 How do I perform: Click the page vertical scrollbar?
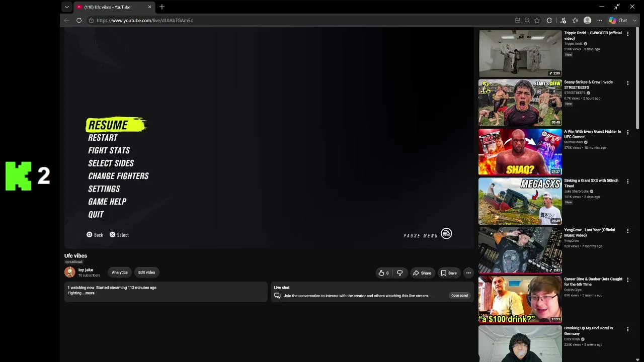tap(638, 78)
